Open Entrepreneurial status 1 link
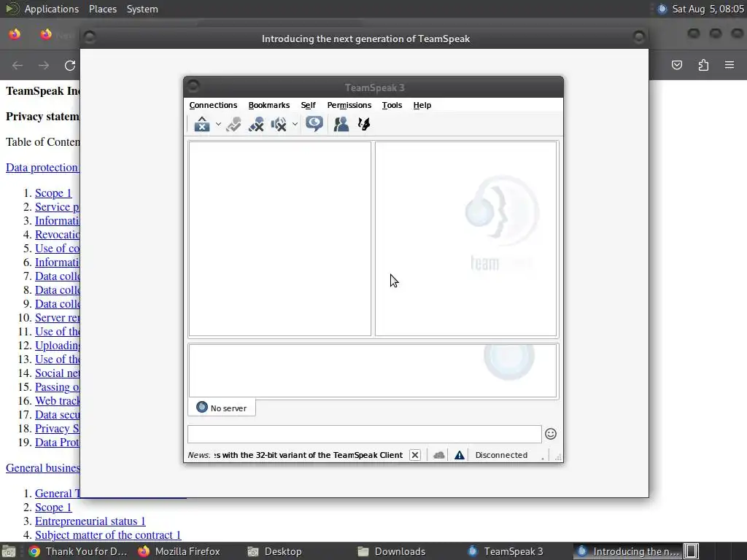 (x=90, y=521)
